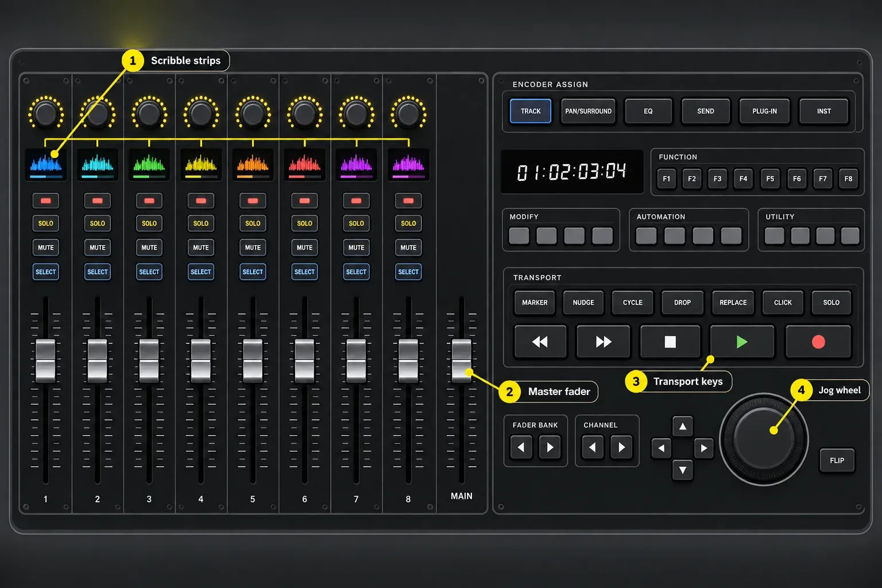Mute channel 3
Screen dimensions: 882x588
click(149, 247)
